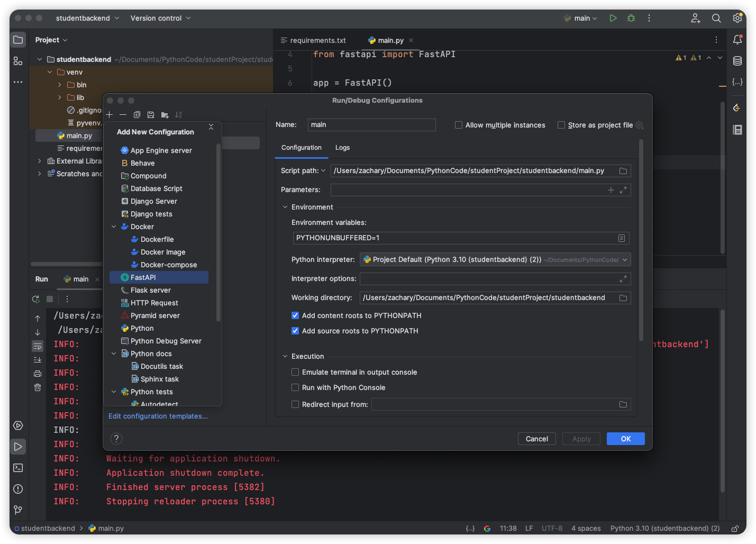Open the Python interpreter dropdown
The height and width of the screenshot is (544, 756).
pos(625,260)
